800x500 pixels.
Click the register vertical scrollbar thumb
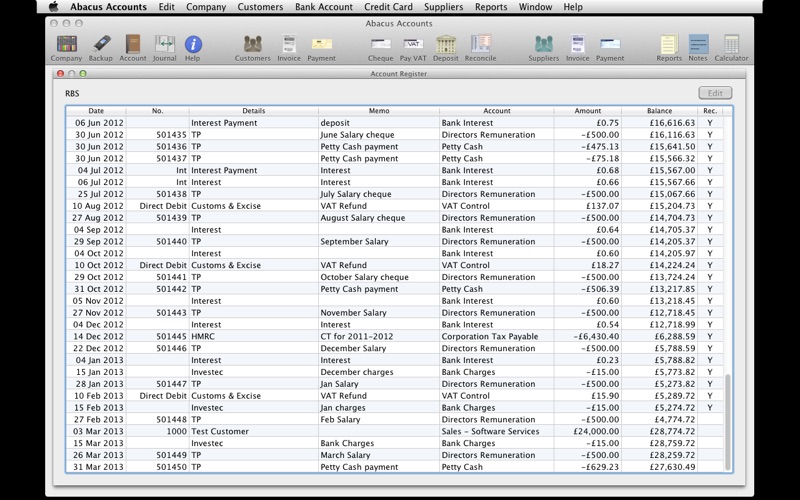[x=728, y=422]
